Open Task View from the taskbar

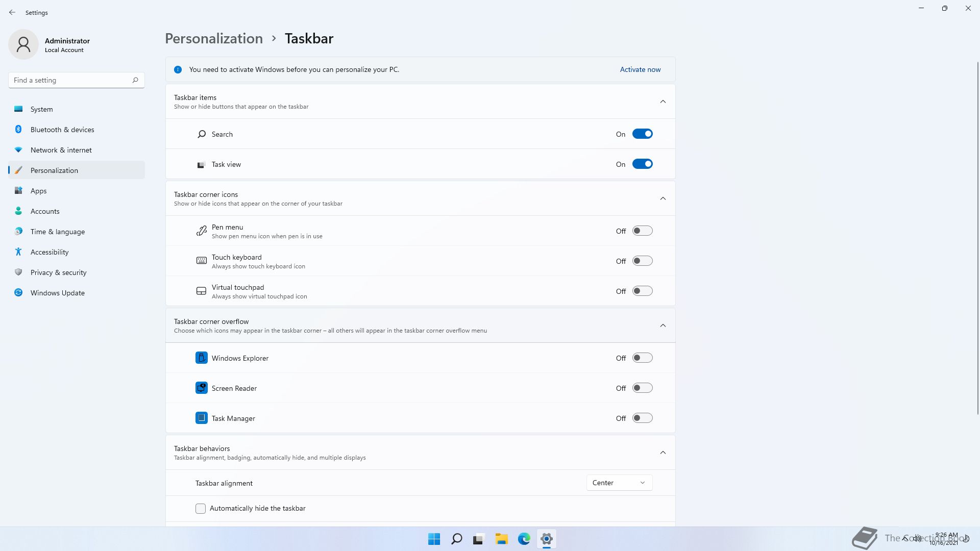pyautogui.click(x=479, y=539)
